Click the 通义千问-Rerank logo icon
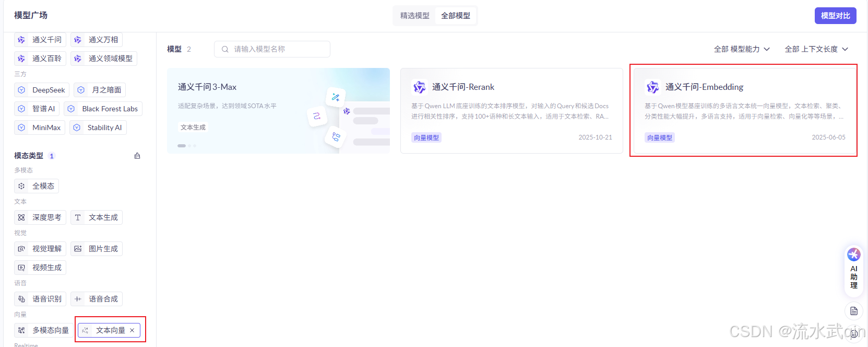The image size is (868, 347). coord(419,87)
